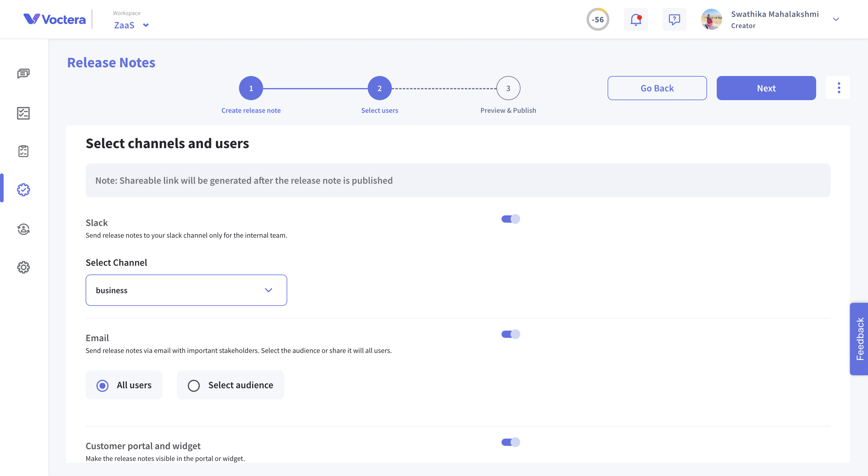868x476 pixels.
Task: Open the checklist sidebar icon
Action: 23,113
